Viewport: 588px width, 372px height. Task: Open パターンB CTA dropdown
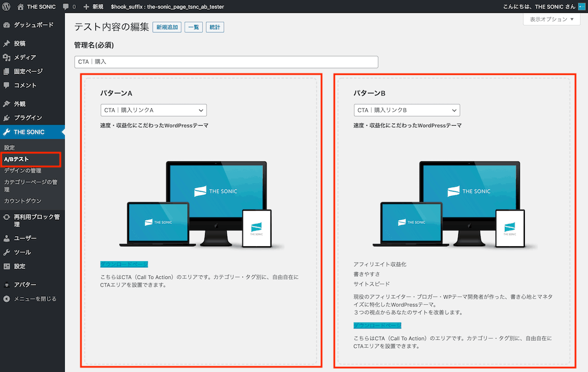tap(407, 110)
